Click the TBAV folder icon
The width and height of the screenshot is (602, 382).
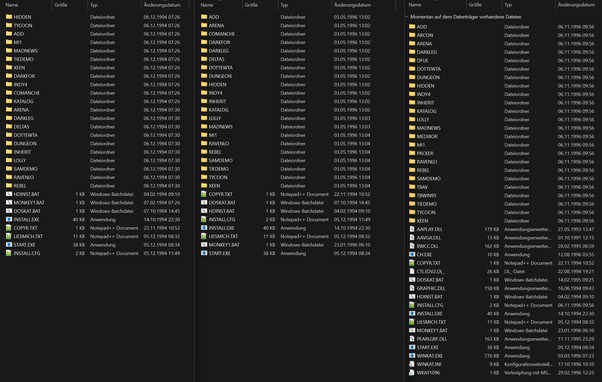coord(412,187)
